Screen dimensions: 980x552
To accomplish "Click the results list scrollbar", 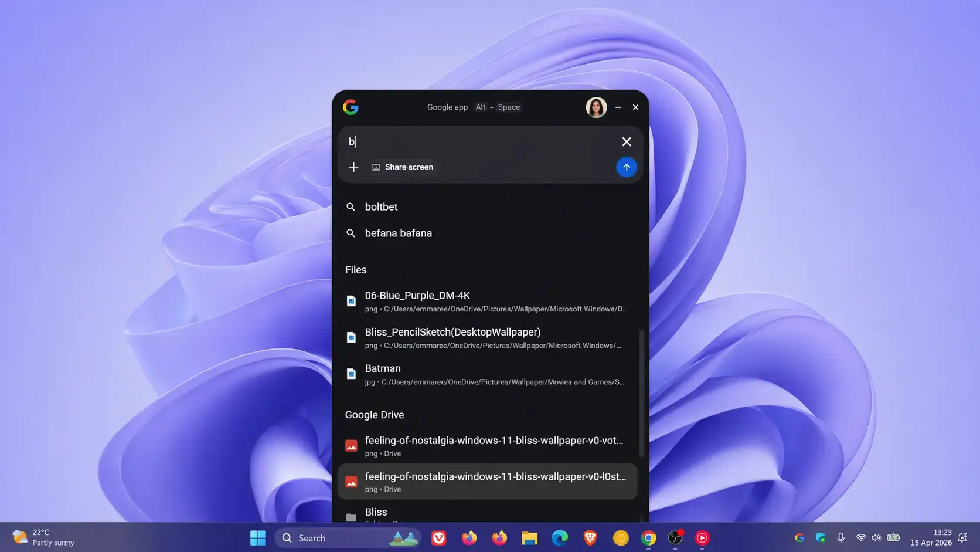I will [x=641, y=393].
